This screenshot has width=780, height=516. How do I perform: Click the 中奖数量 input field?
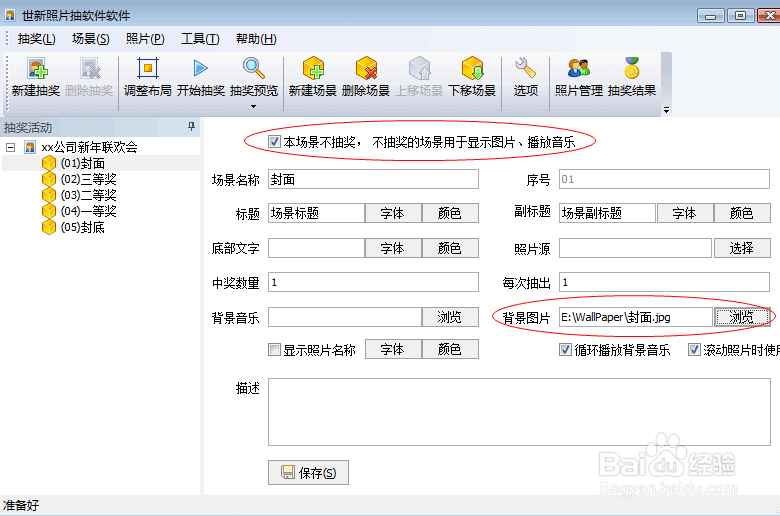click(x=373, y=282)
